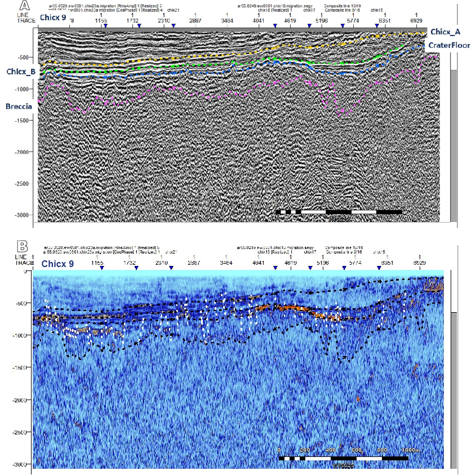This screenshot has width=476, height=475.
Task: Select the blue triangle marker near trace 1732 in panel A
Action: pyautogui.click(x=139, y=26)
